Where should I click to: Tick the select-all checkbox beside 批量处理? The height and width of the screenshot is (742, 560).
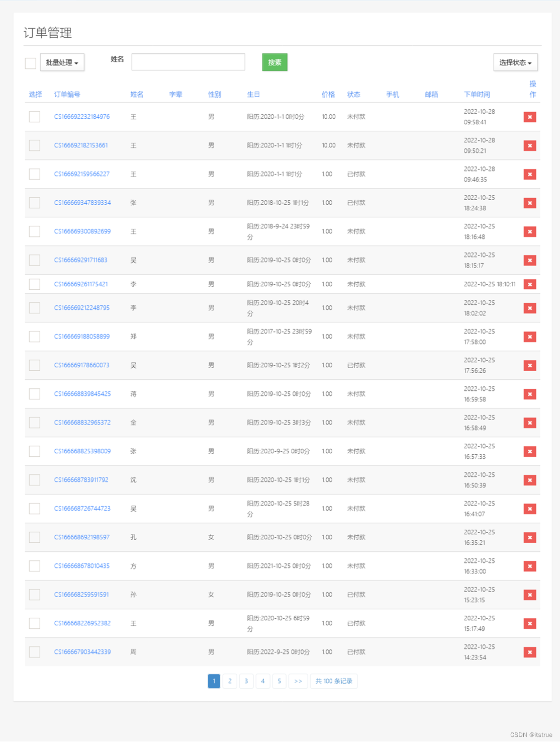coord(31,63)
